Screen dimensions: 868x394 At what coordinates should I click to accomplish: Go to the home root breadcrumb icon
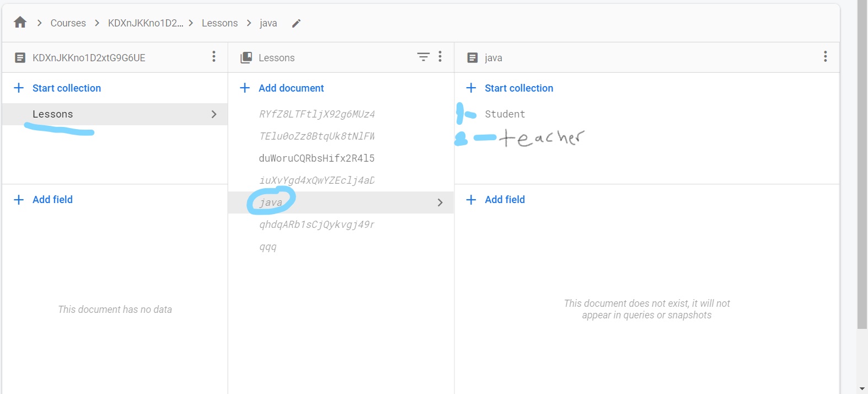pyautogui.click(x=20, y=23)
